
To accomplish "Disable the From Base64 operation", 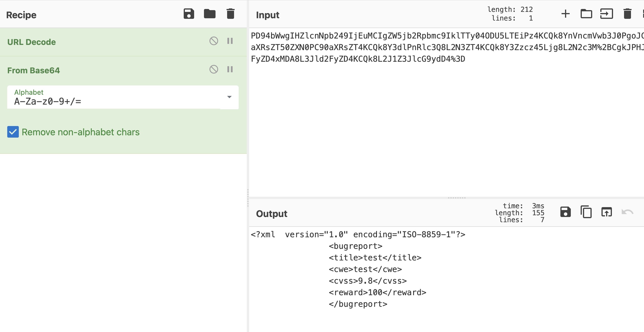I will pos(214,70).
